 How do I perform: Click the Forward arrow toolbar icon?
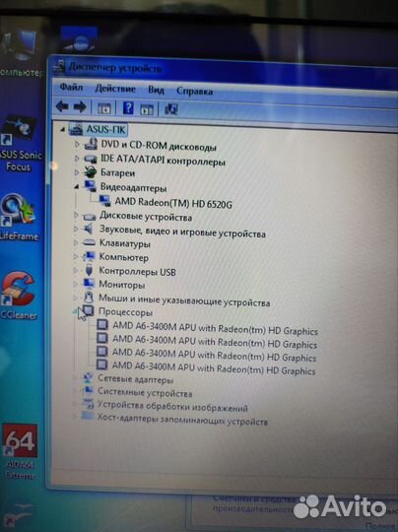[80, 107]
